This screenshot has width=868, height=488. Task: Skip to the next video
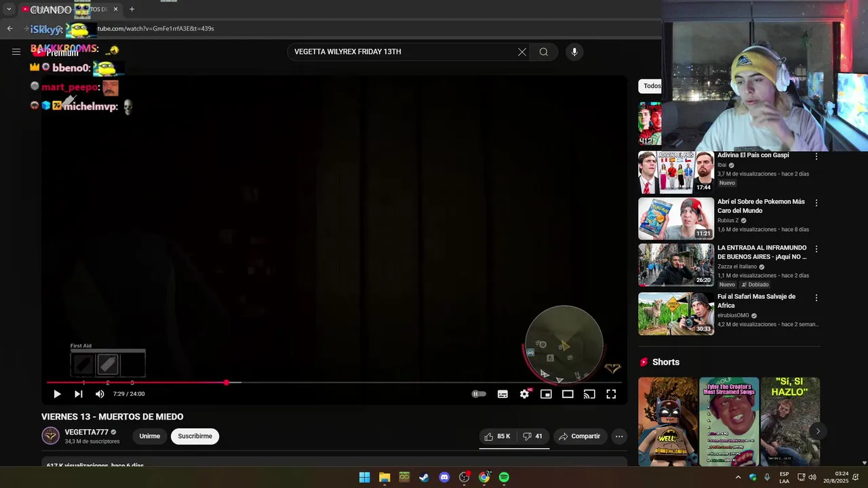coord(79,394)
